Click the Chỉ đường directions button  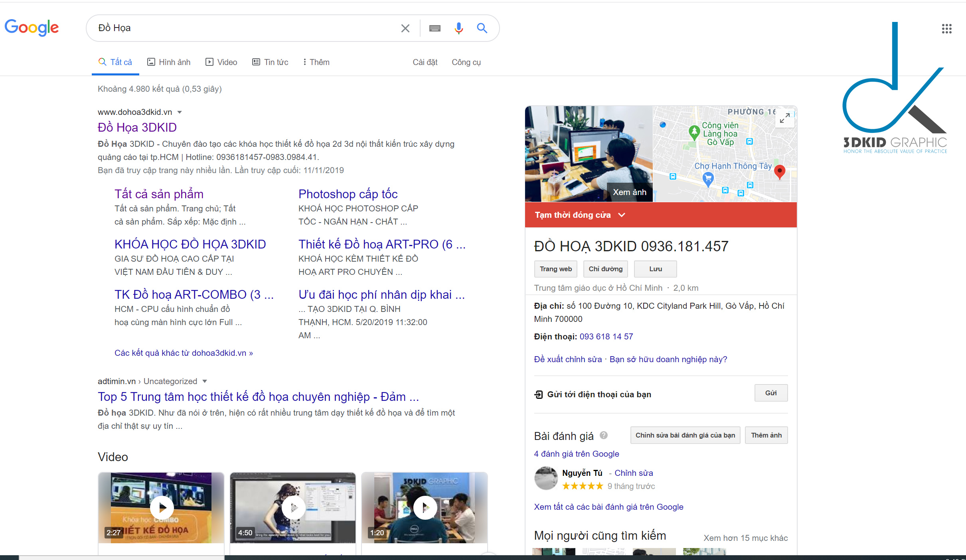pyautogui.click(x=605, y=269)
